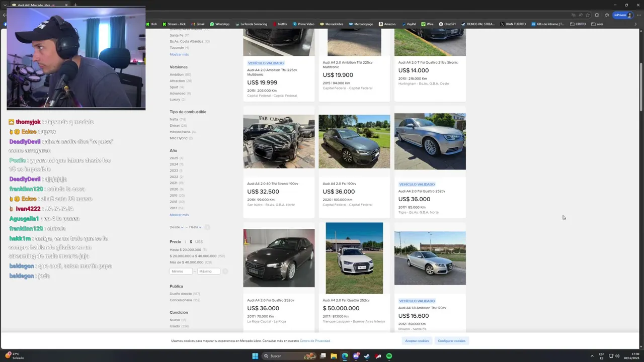Open Spotify from the taskbar
This screenshot has height=362, width=644.
point(389,356)
